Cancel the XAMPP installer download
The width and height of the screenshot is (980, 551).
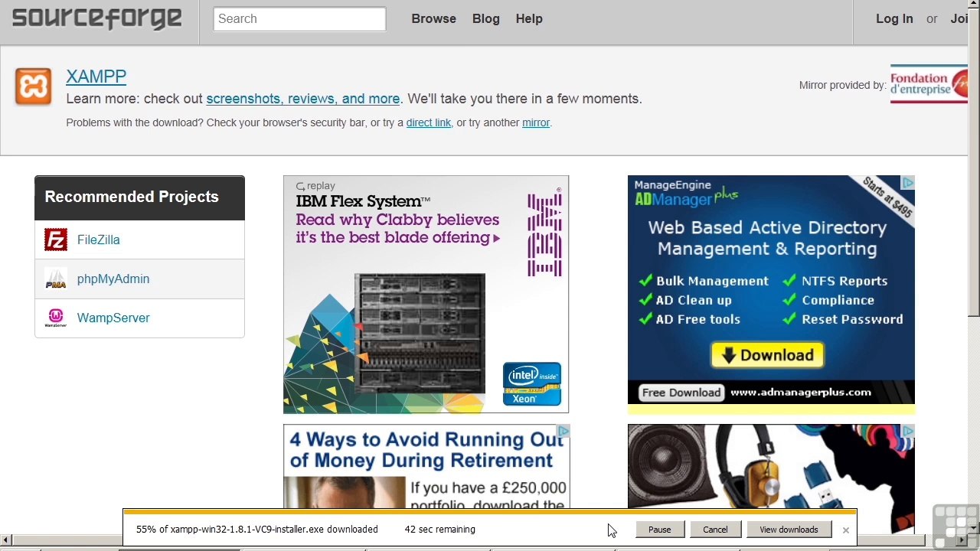click(715, 530)
